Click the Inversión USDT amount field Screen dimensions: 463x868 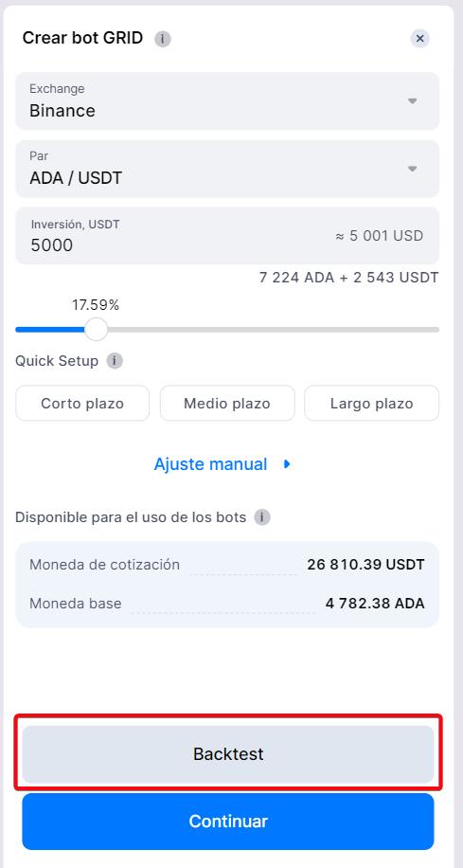click(x=227, y=236)
